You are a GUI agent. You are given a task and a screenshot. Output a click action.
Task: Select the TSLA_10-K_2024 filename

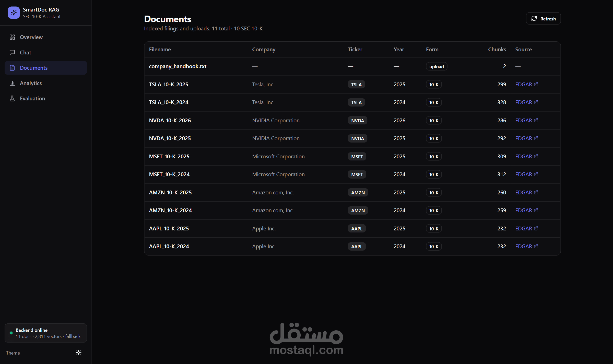click(x=169, y=102)
